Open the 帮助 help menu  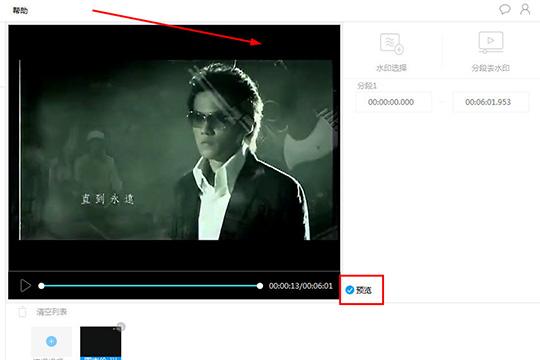coord(20,10)
